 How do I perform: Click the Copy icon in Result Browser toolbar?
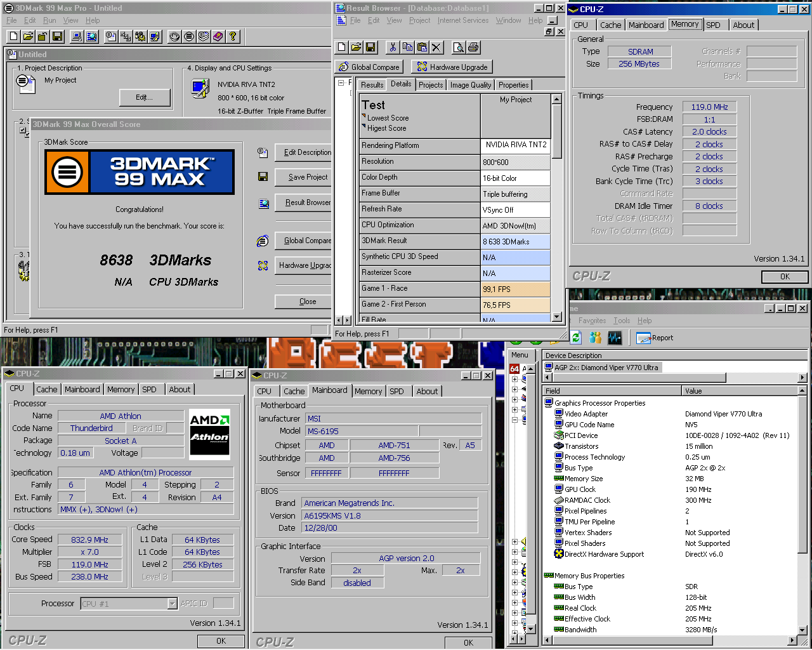[407, 47]
